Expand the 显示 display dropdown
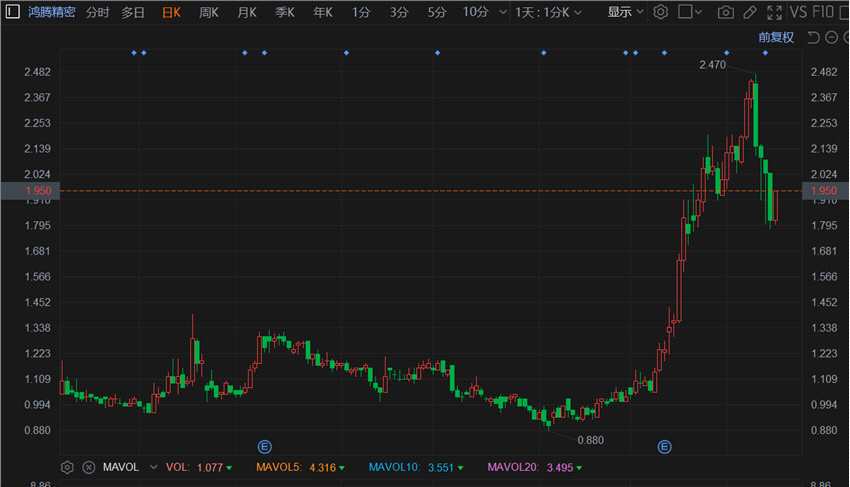Viewport: 850px width, 487px height. coord(625,12)
